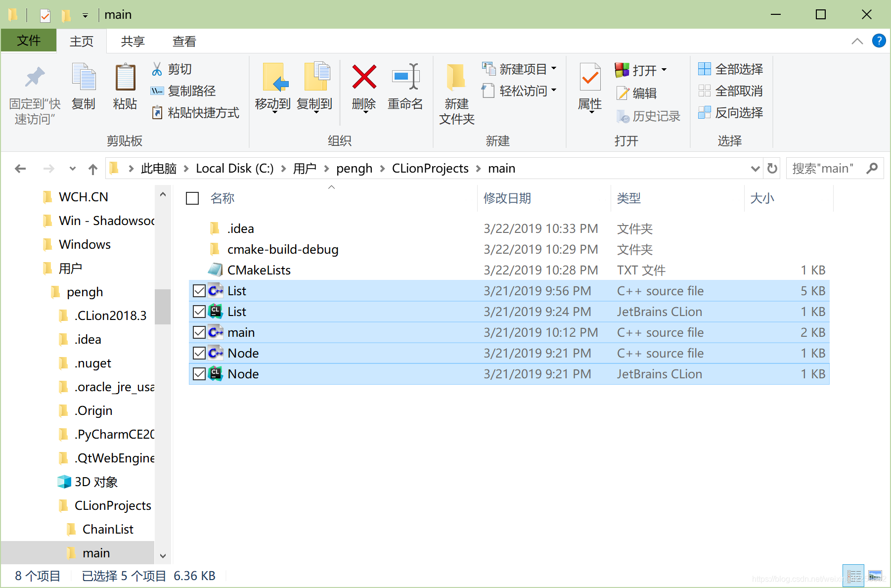Open the 新建项目 dropdown arrow
This screenshot has width=891, height=588.
coord(553,69)
